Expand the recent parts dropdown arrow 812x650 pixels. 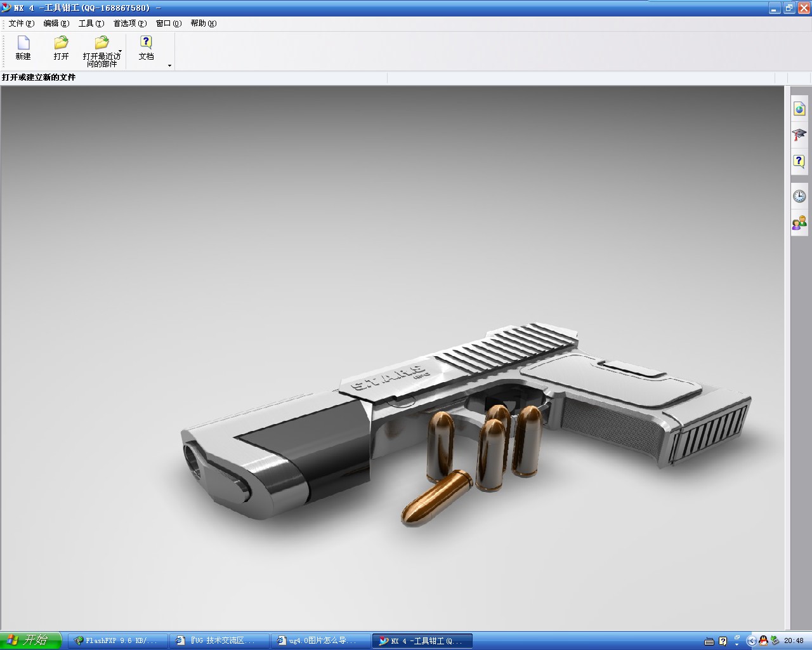120,52
